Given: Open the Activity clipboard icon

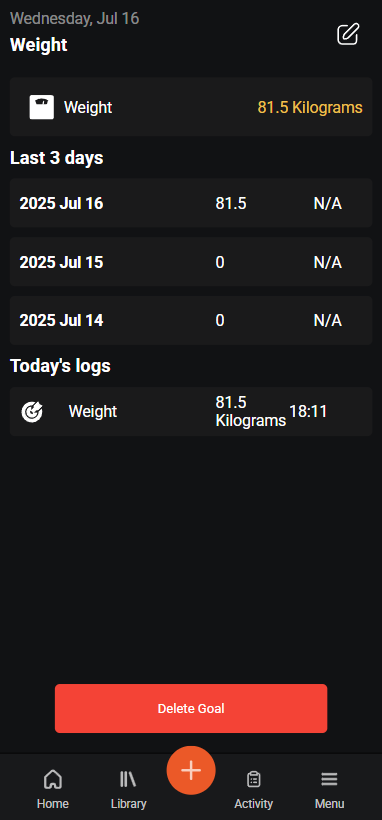Looking at the screenshot, I should tap(254, 780).
